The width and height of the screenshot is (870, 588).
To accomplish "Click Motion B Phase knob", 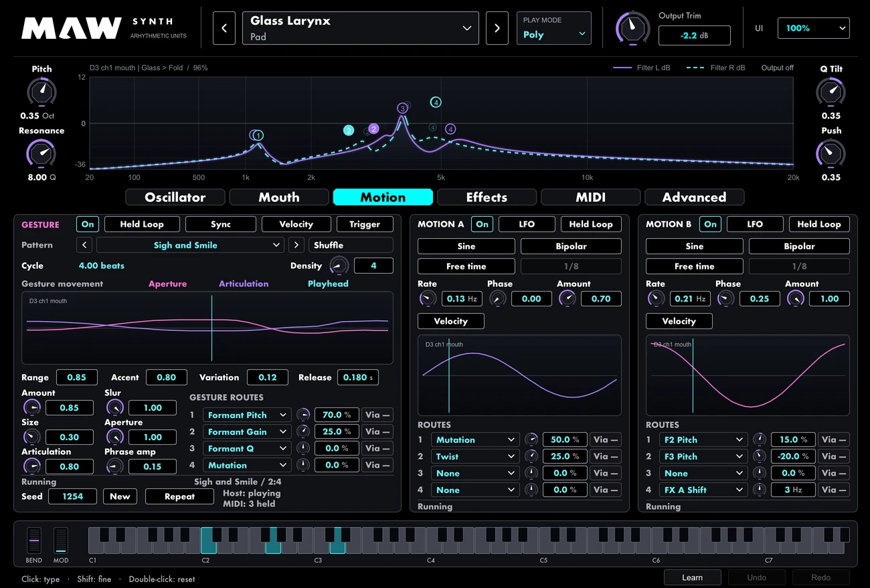I will 725,298.
